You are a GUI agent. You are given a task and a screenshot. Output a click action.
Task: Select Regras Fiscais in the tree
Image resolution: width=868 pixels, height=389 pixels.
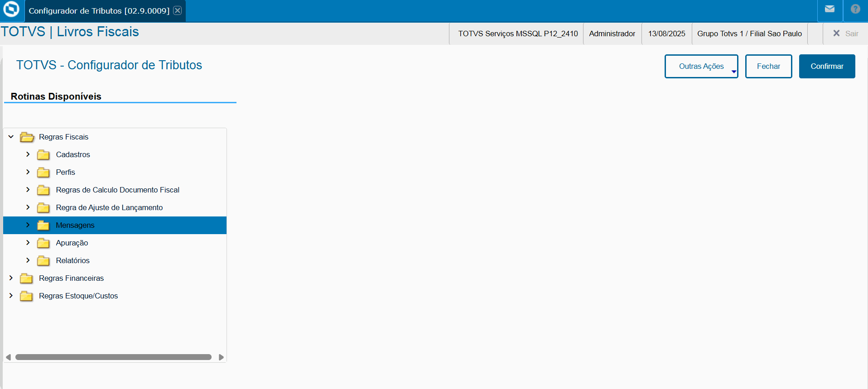(x=63, y=137)
